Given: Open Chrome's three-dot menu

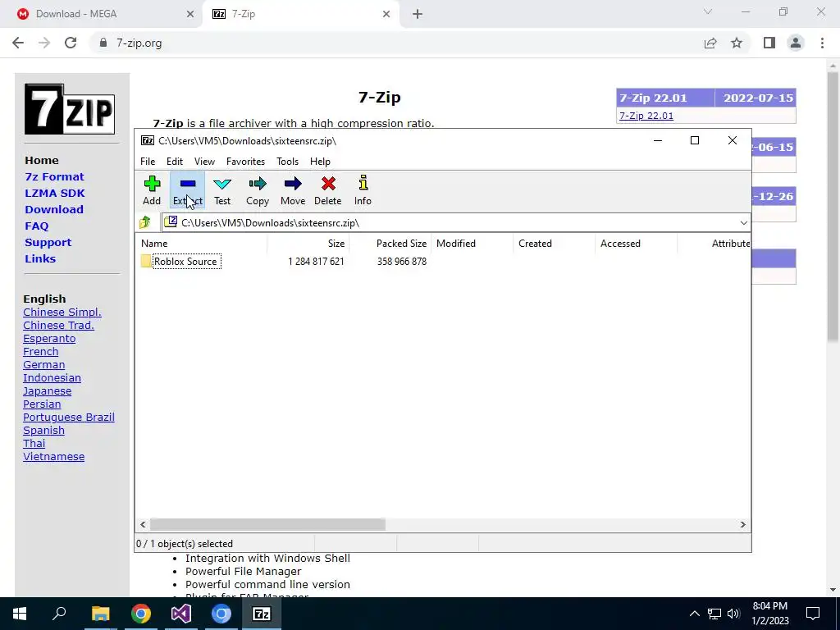Looking at the screenshot, I should click(x=822, y=43).
